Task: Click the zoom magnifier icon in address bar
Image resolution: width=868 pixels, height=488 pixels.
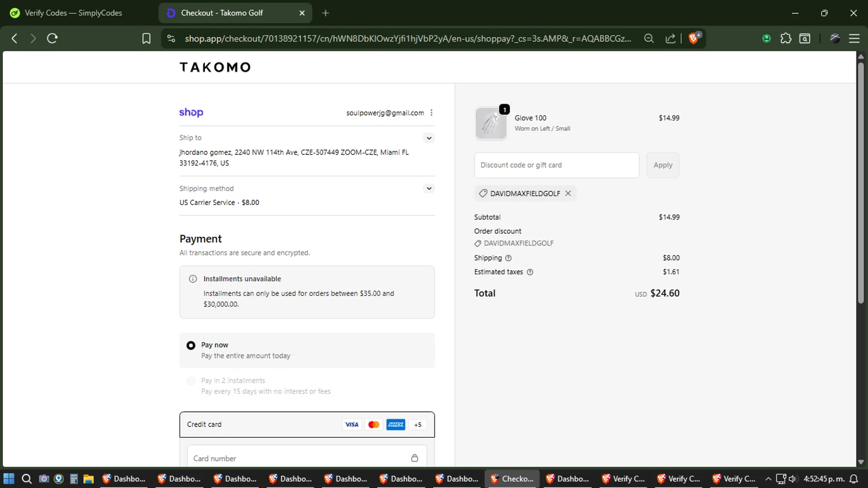Action: tap(649, 38)
